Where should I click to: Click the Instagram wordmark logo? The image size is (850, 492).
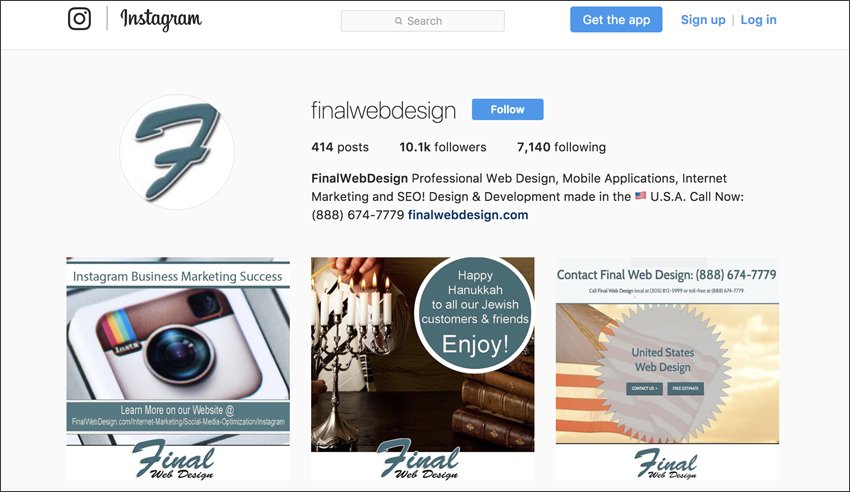(x=161, y=20)
